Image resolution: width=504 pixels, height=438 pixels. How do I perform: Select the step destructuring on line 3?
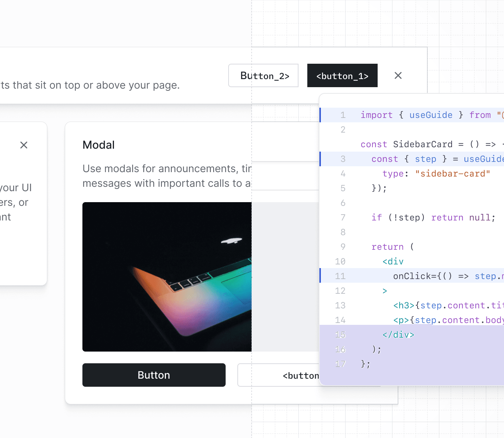[426, 159]
